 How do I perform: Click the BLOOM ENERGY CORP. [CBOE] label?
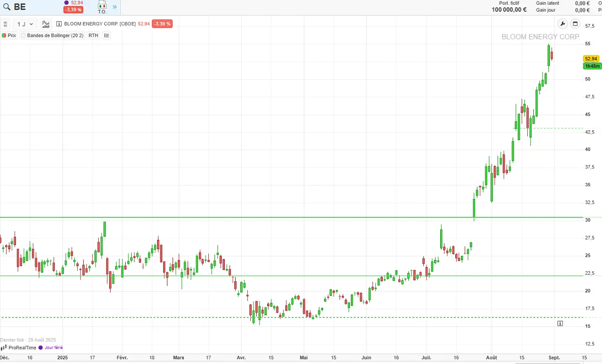100,24
